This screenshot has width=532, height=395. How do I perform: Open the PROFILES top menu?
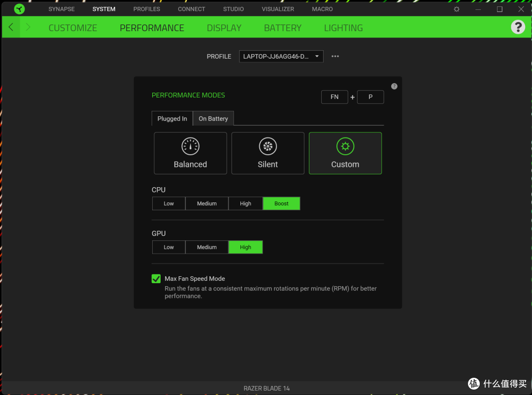[x=147, y=9]
